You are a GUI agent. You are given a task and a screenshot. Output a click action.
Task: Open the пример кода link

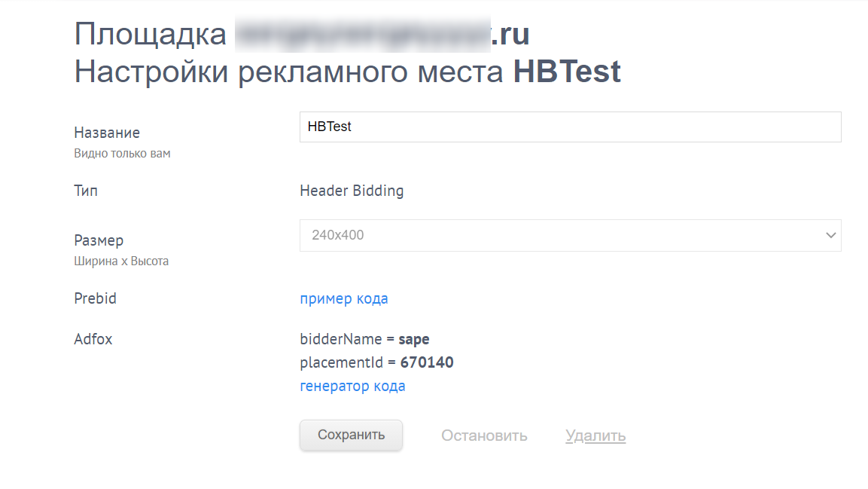[x=344, y=298]
